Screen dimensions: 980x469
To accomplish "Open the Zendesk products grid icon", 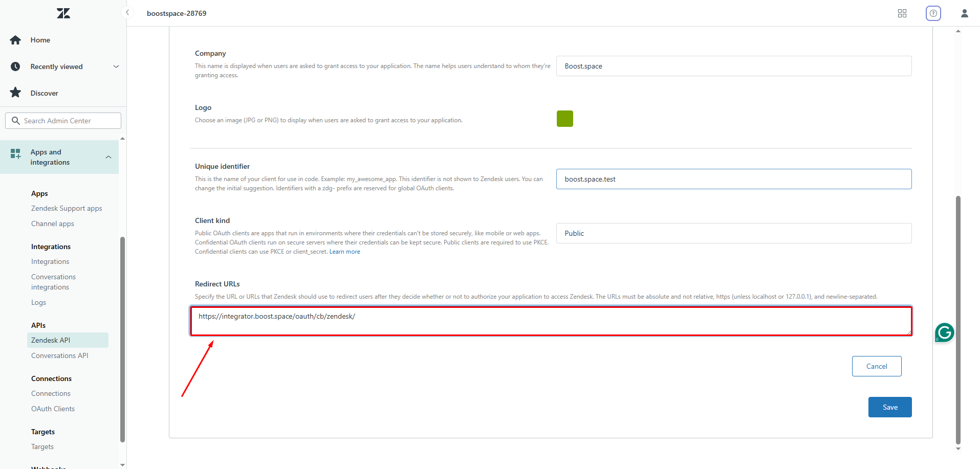I will click(902, 13).
